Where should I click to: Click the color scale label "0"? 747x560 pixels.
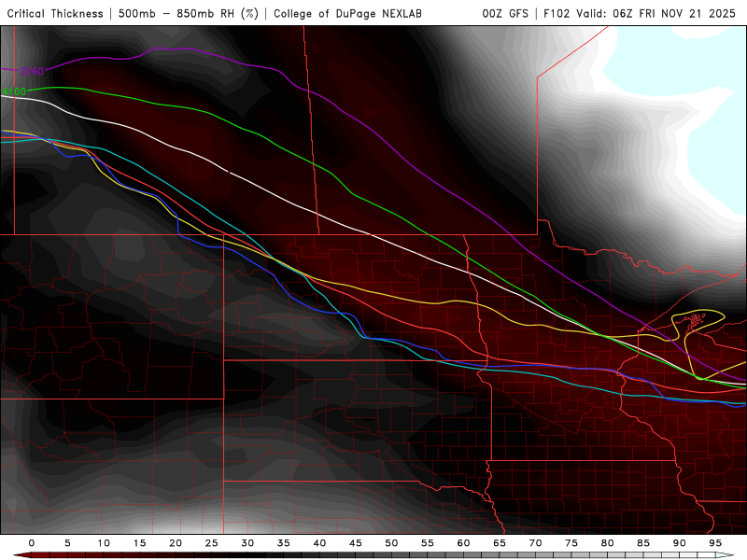[32, 543]
